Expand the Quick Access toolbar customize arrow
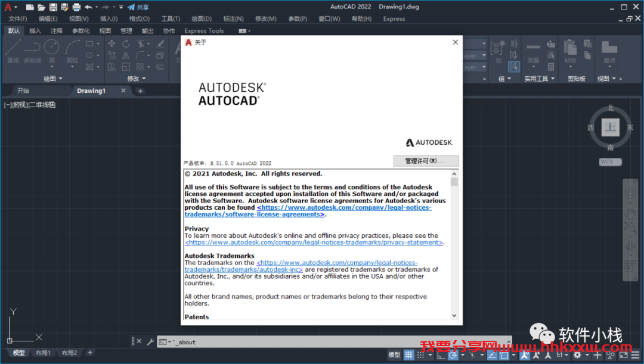Image resolution: width=644 pixels, height=364 pixels. pyautogui.click(x=121, y=7)
